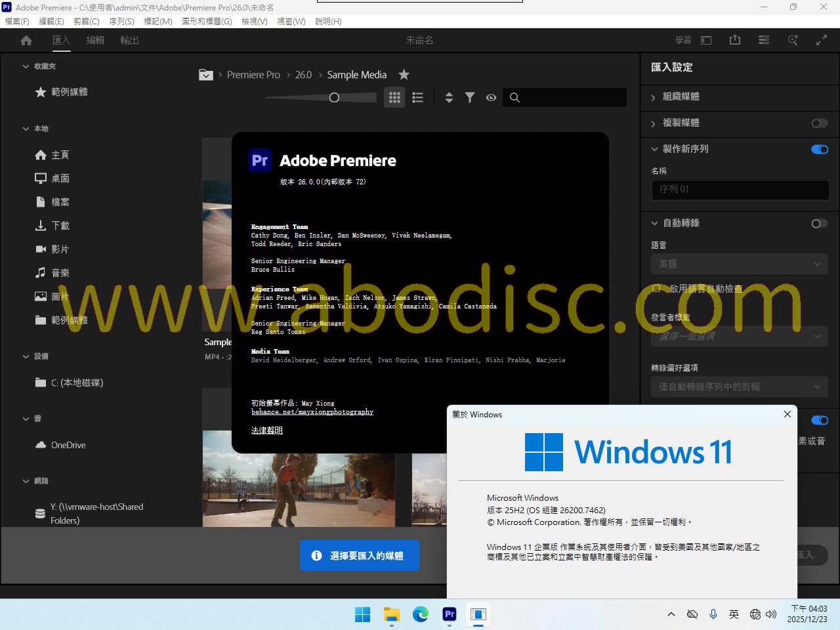Click the Home icon in header

(26, 41)
